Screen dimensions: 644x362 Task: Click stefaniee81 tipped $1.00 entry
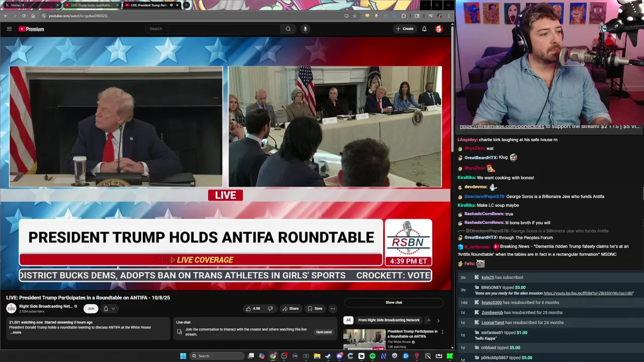click(504, 333)
